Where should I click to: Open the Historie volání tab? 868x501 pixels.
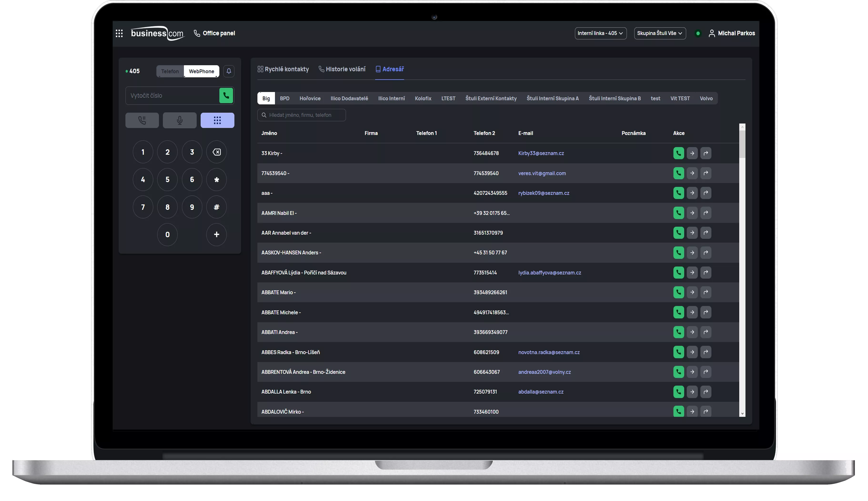pyautogui.click(x=342, y=69)
